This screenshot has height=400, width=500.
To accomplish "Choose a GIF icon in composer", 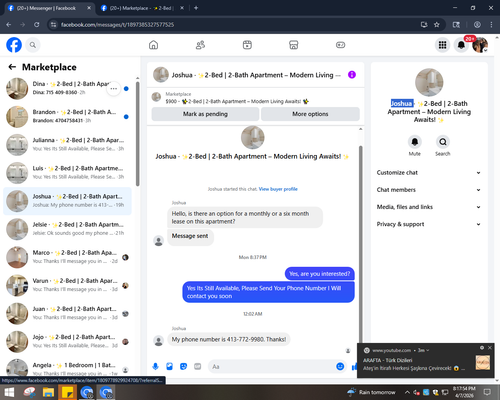I will pyautogui.click(x=198, y=367).
